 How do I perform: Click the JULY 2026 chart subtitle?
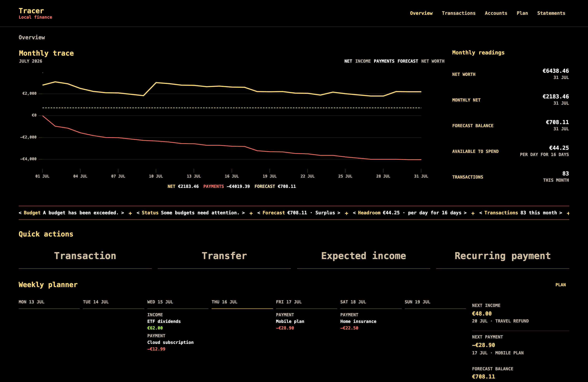[x=31, y=61]
